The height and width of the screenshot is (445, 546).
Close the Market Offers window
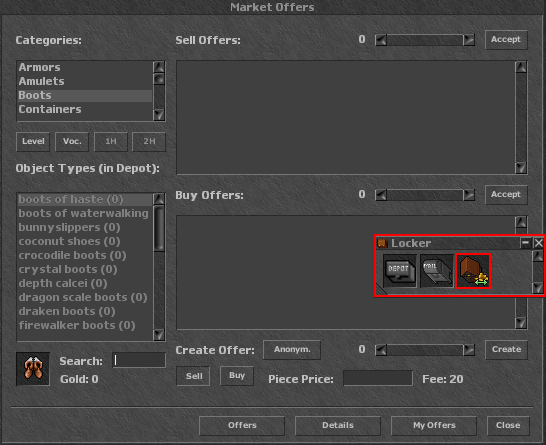click(x=508, y=426)
